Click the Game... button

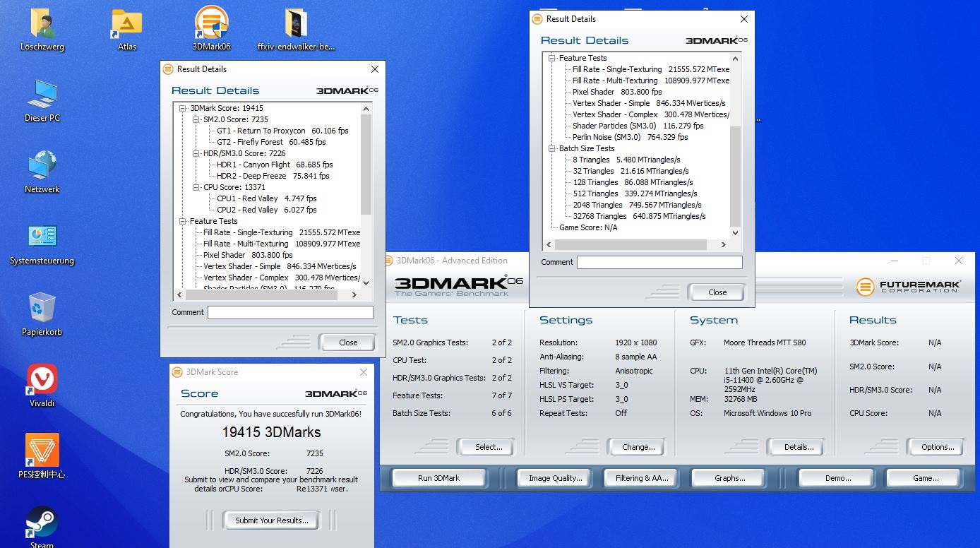pos(925,478)
